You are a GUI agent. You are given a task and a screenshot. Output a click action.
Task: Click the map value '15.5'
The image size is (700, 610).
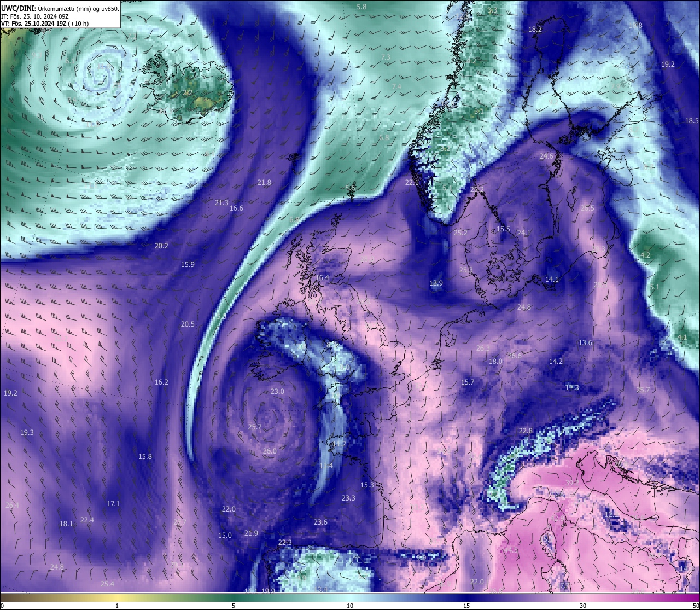pyautogui.click(x=503, y=229)
